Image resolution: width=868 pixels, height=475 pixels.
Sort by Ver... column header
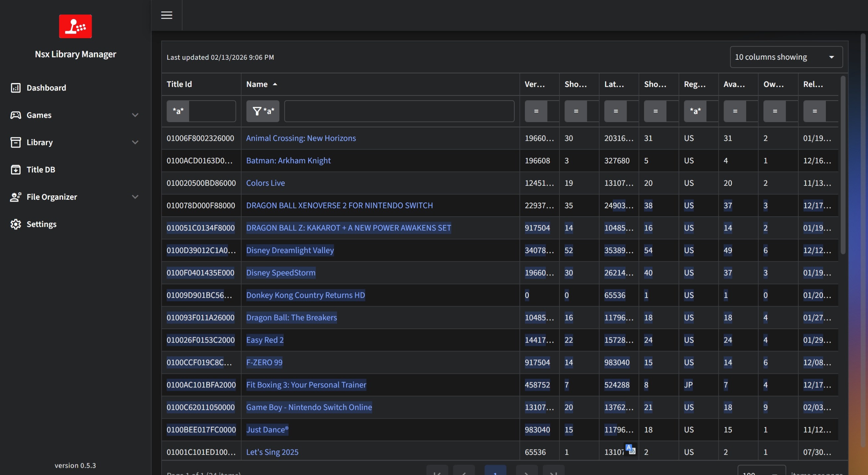(x=535, y=84)
